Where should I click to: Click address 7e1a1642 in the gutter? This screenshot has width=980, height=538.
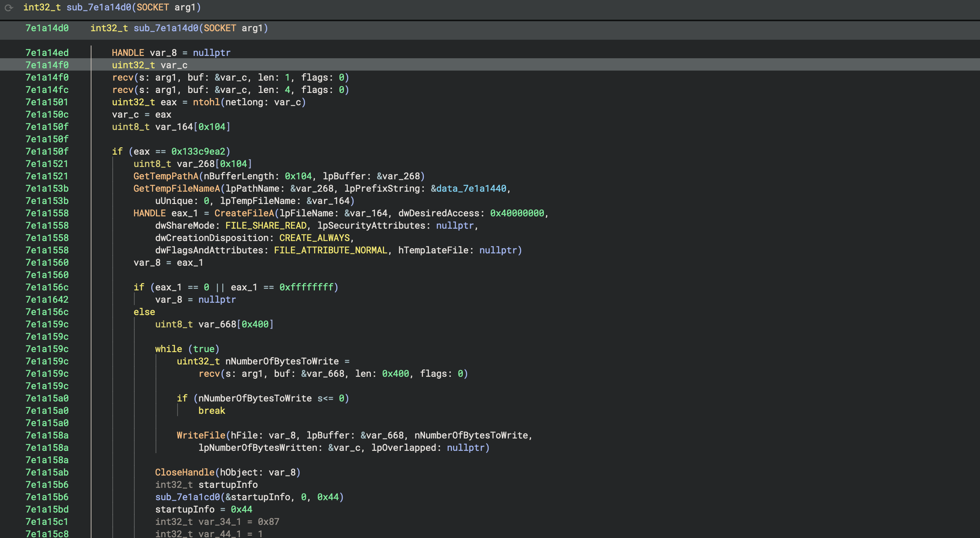click(47, 300)
